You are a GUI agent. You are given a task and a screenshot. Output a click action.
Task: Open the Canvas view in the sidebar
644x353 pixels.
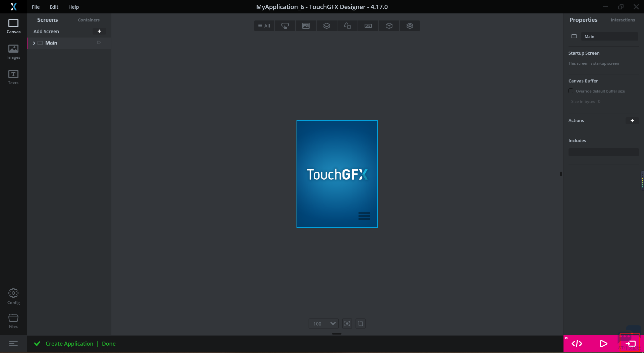tap(13, 26)
